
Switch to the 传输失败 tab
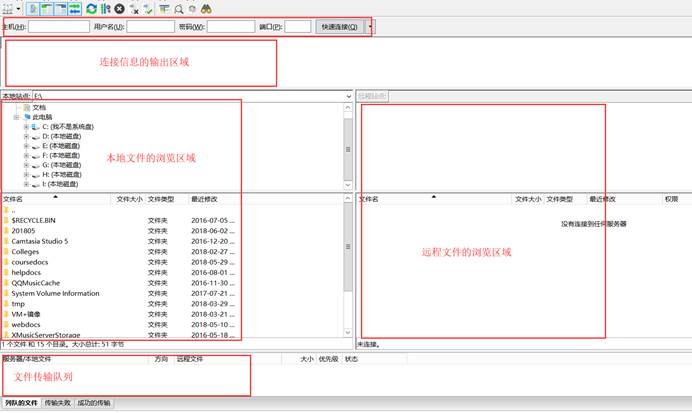click(x=56, y=403)
